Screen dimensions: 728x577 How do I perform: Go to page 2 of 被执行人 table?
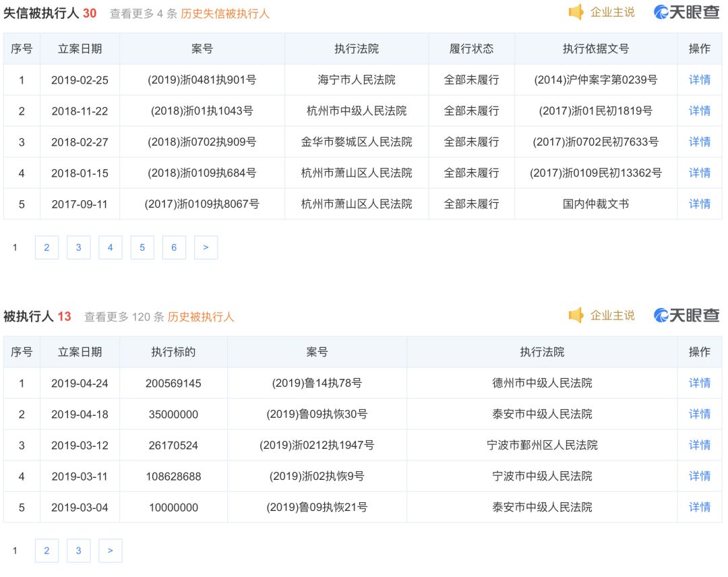47,551
